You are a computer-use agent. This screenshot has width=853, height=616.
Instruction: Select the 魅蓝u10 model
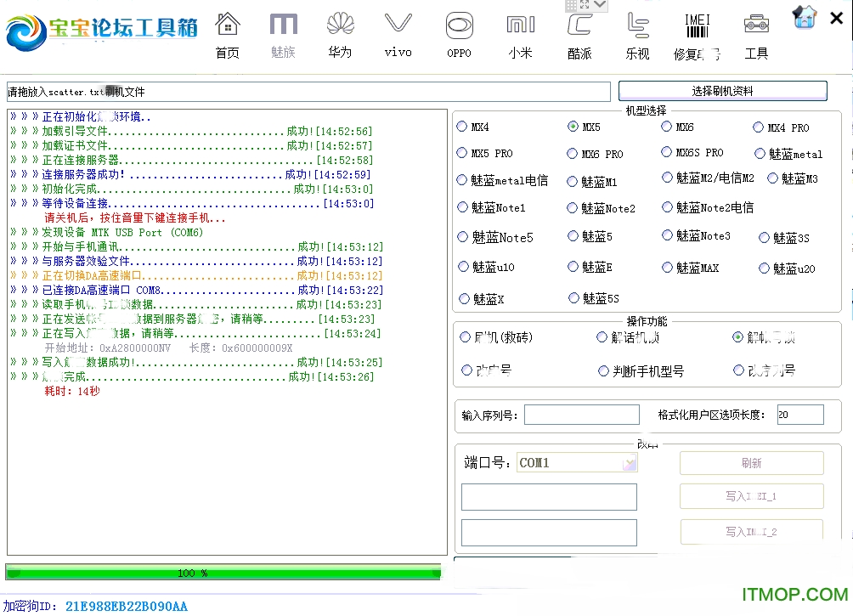[x=463, y=266]
